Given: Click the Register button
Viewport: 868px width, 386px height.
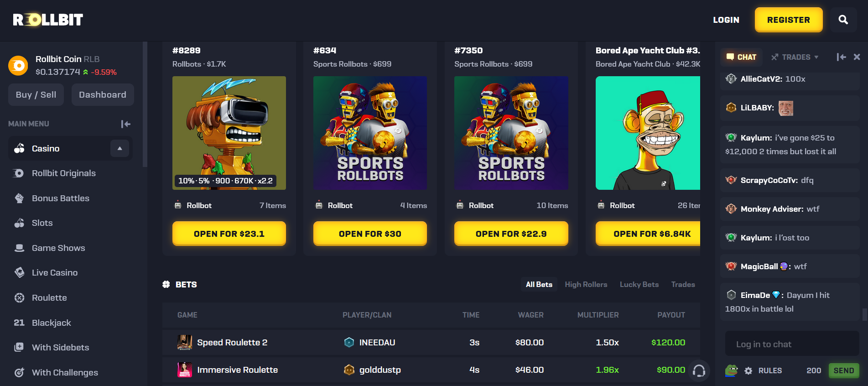Looking at the screenshot, I should coord(788,20).
